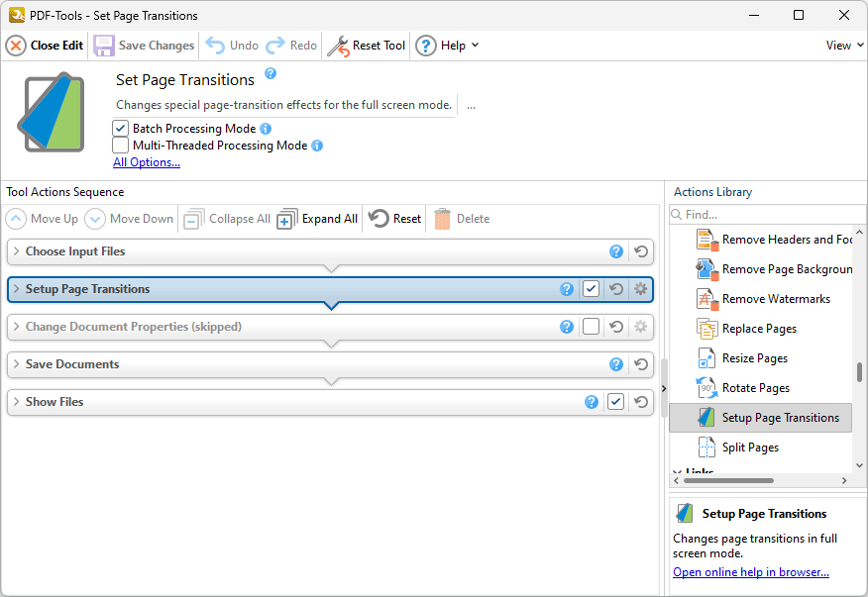Reset the Setup Page Transitions step
Image resolution: width=868 pixels, height=597 pixels.
pos(616,289)
